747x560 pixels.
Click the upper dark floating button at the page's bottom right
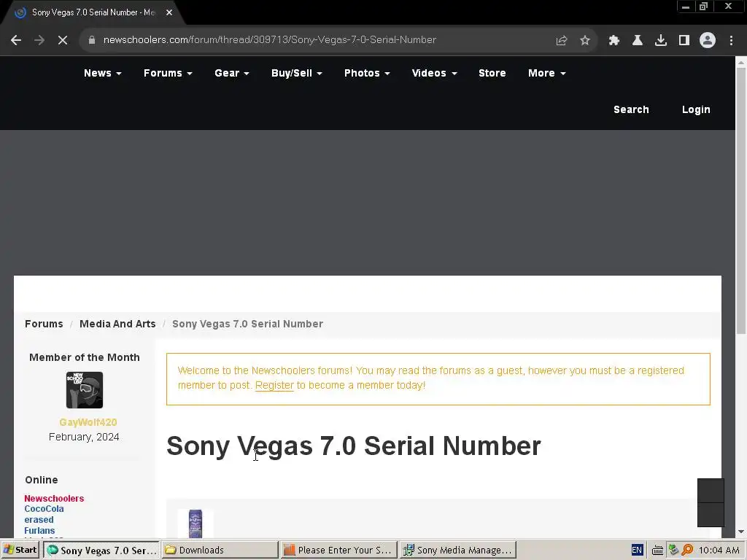pyautogui.click(x=711, y=491)
